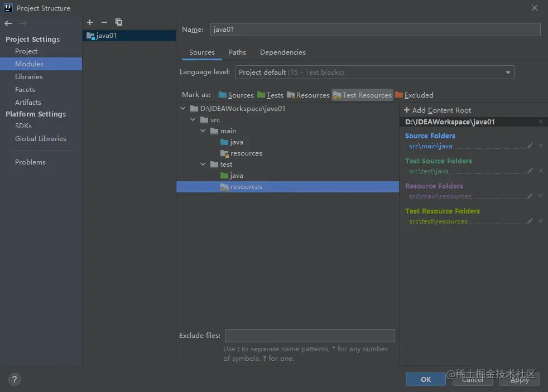
Task: Select the resources folder under test
Action: [x=287, y=187]
